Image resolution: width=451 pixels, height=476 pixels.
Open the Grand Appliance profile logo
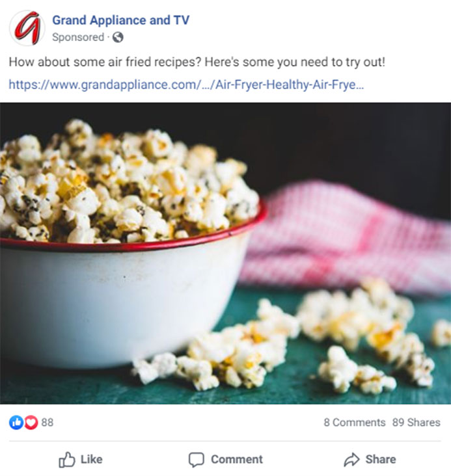pyautogui.click(x=27, y=28)
